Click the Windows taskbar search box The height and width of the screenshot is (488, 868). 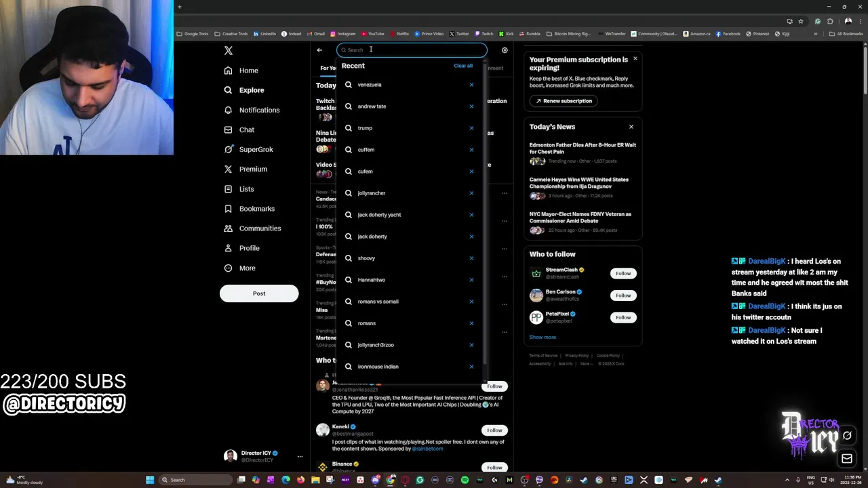[x=196, y=480]
